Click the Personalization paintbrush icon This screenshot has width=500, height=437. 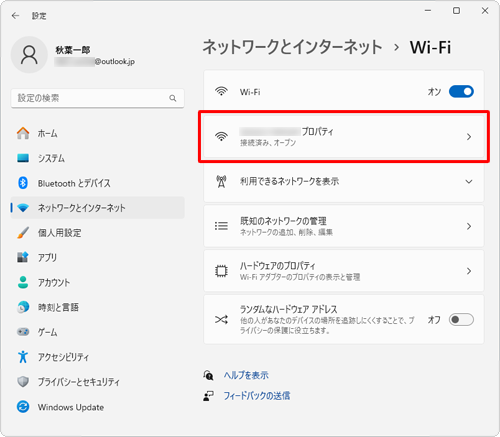23,233
